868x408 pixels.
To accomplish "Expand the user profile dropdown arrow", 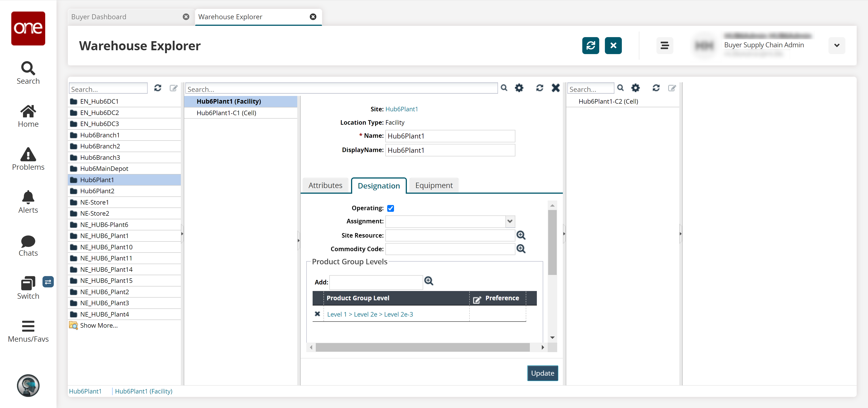I will click(836, 45).
